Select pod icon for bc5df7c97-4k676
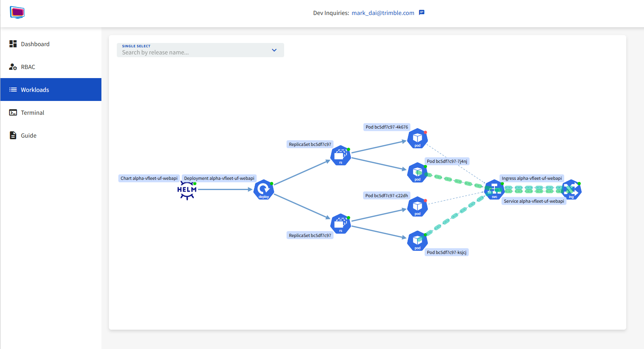The height and width of the screenshot is (349, 644). (417, 138)
